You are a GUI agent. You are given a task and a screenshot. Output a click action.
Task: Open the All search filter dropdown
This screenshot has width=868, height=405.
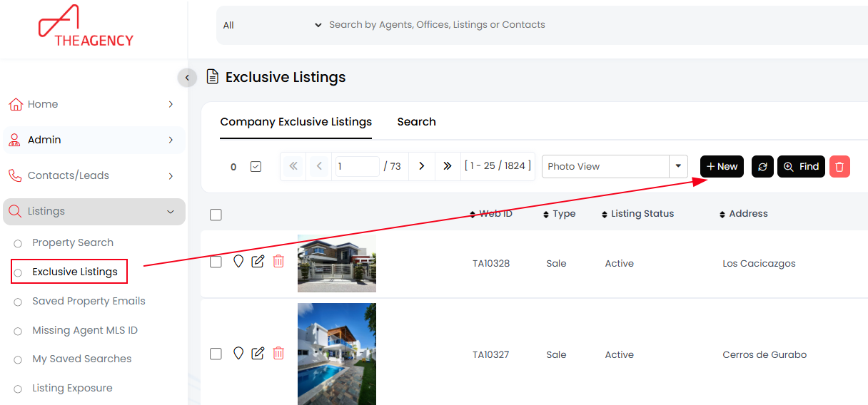(273, 25)
